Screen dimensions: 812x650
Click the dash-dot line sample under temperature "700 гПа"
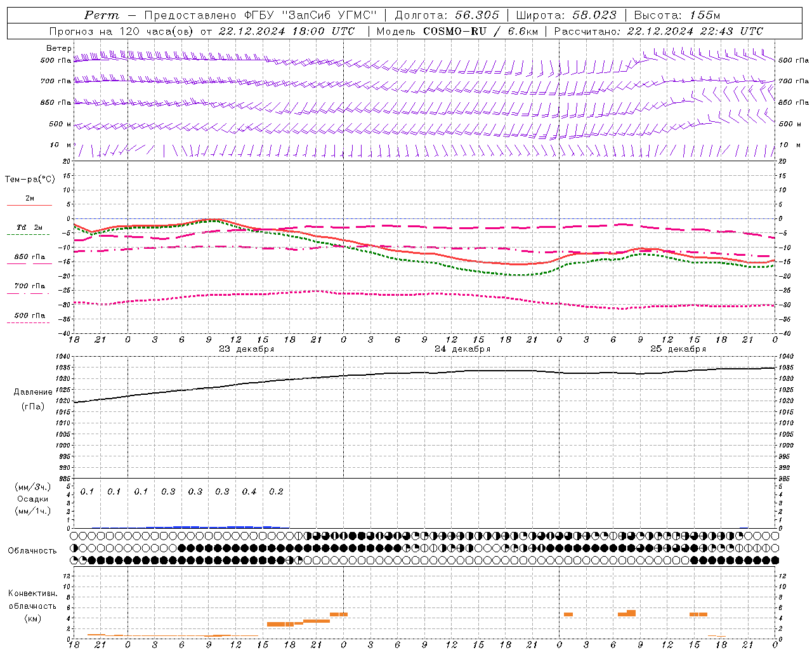click(x=29, y=293)
